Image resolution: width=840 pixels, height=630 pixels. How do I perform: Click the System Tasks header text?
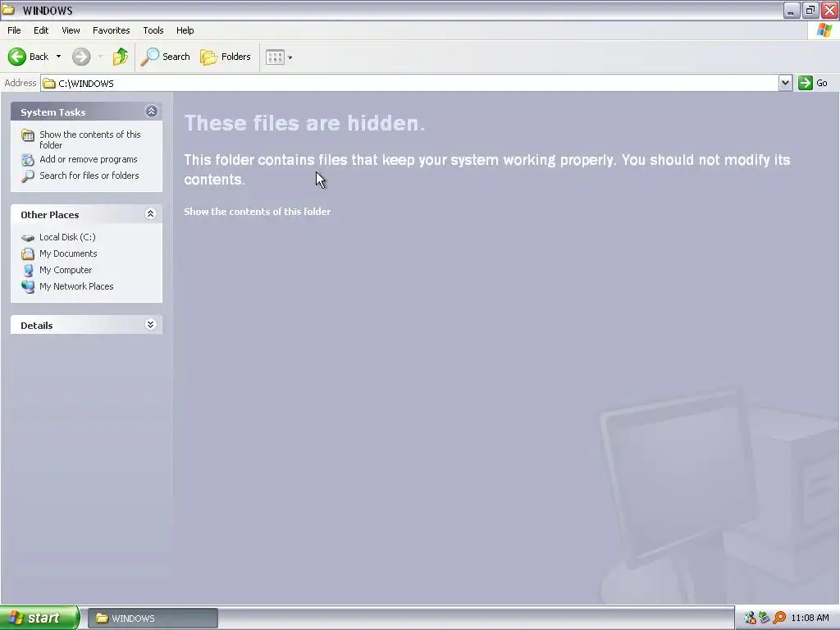coord(53,112)
